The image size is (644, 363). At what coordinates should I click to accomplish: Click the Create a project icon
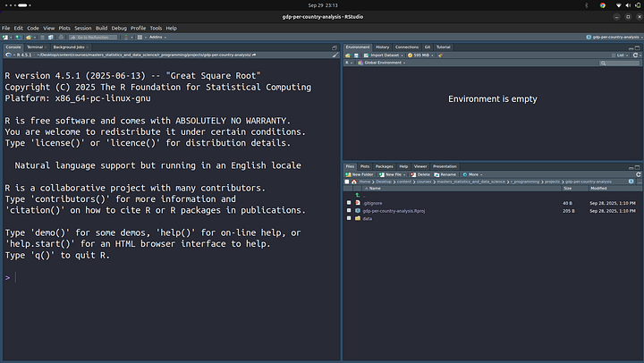coord(19,37)
